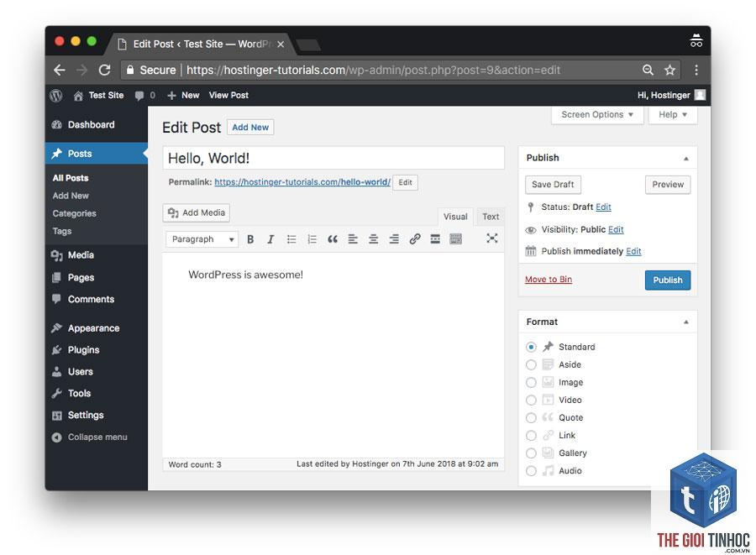
Task: Toggle italic formatting in editor toolbar
Action: coord(270,239)
